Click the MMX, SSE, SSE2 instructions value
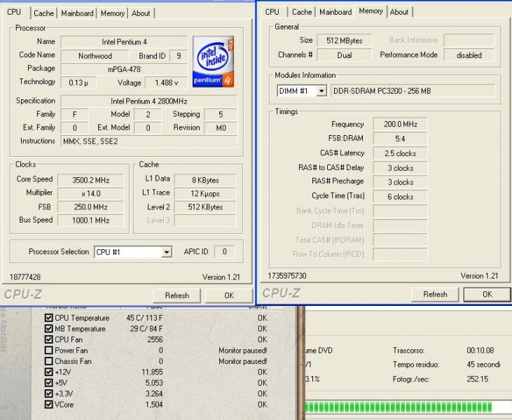This screenshot has height=420, width=512. tap(149, 141)
